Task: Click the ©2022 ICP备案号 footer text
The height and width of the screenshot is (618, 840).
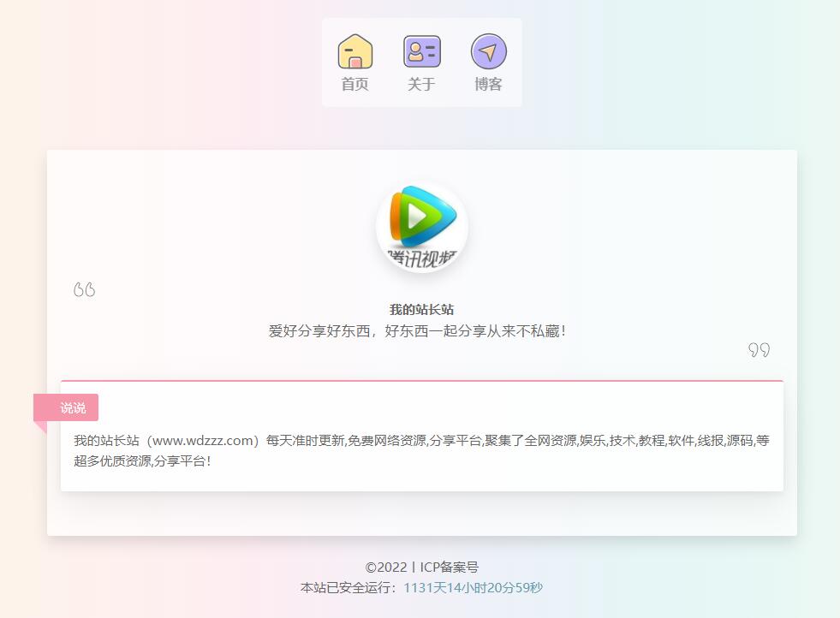Action: [x=421, y=567]
